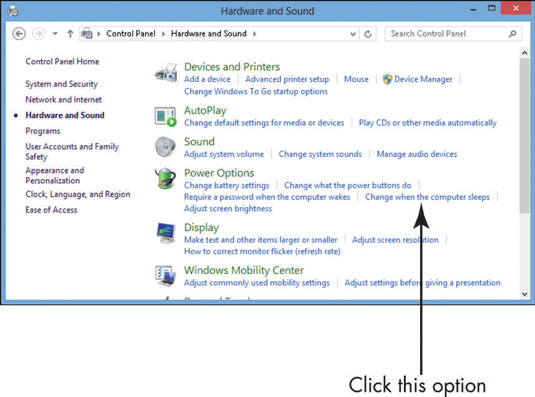The image size is (535, 397).
Task: Expand chevron before Control Panel breadcrumb
Action: (x=99, y=34)
